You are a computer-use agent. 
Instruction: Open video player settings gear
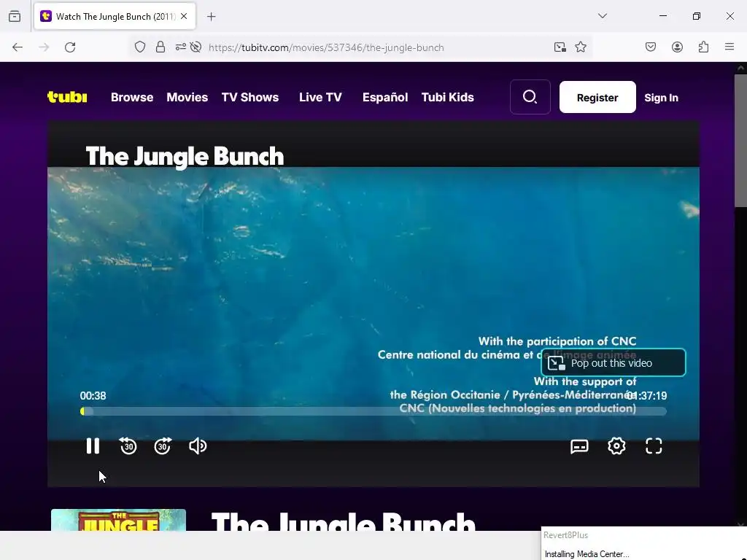(x=616, y=446)
